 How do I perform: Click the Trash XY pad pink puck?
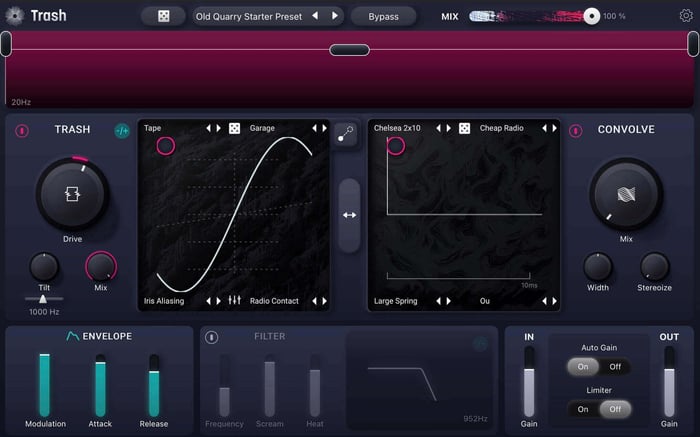pyautogui.click(x=166, y=146)
